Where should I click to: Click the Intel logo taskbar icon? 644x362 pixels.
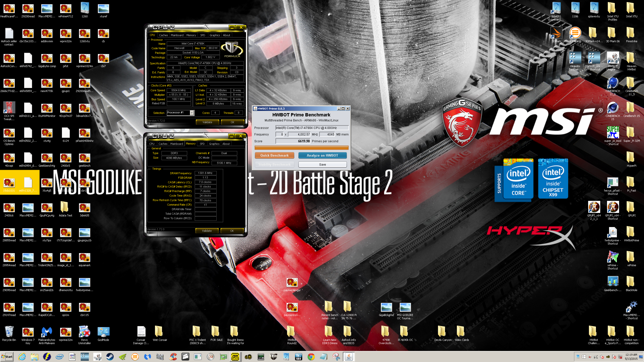(60, 356)
